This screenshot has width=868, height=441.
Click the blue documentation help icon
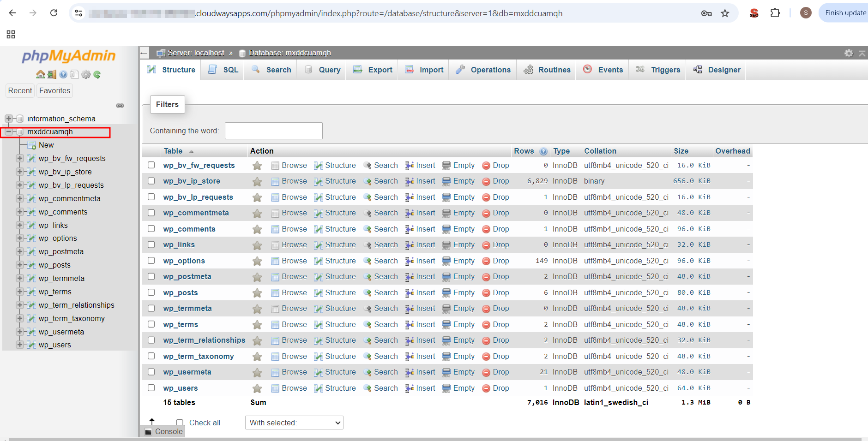coord(63,74)
